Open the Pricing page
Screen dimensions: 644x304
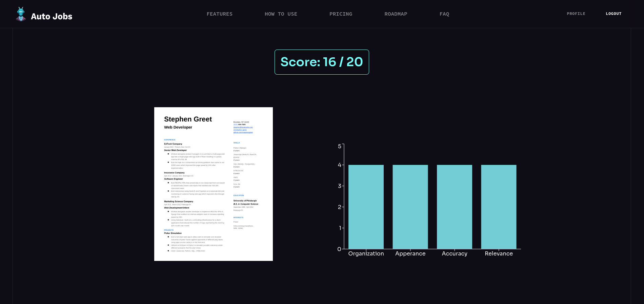(x=341, y=14)
